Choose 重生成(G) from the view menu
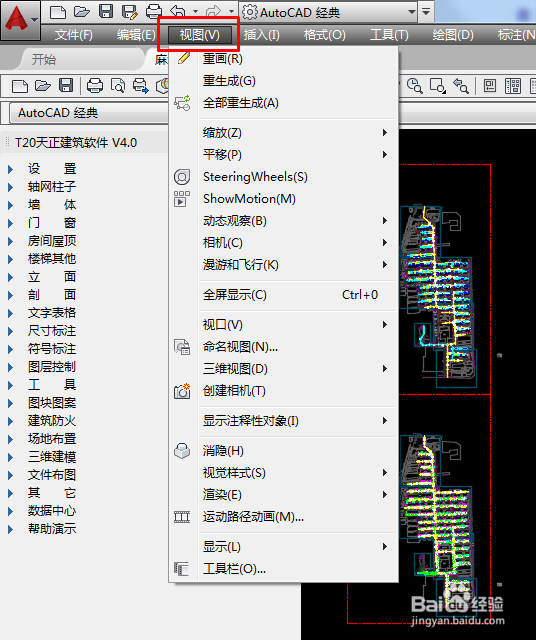 click(284, 81)
